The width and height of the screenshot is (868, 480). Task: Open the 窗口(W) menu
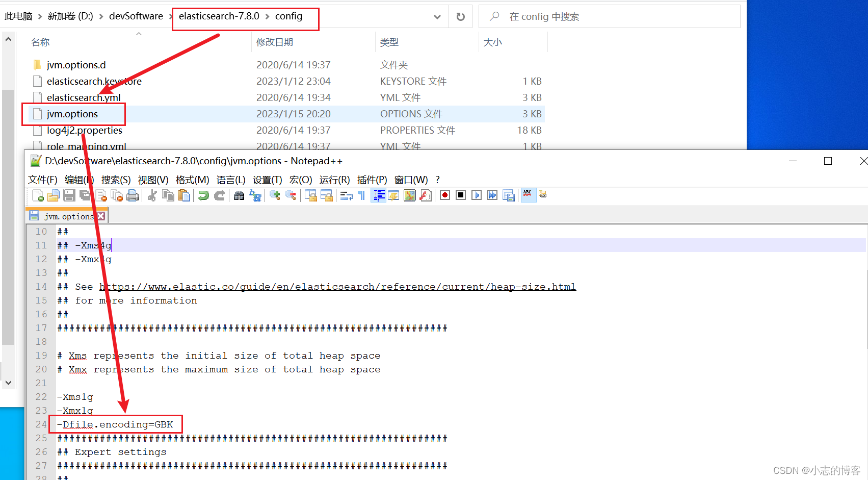(411, 180)
